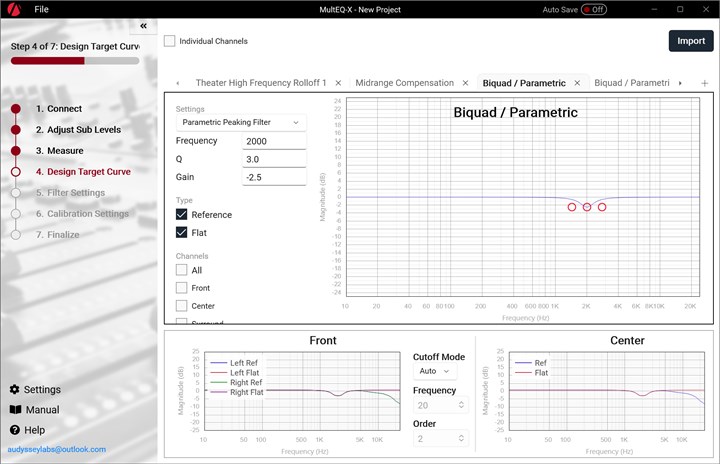Screen dimensions: 720x464
Task: Adjust Cutoff Frequency stepper arrows
Action: pos(461,405)
